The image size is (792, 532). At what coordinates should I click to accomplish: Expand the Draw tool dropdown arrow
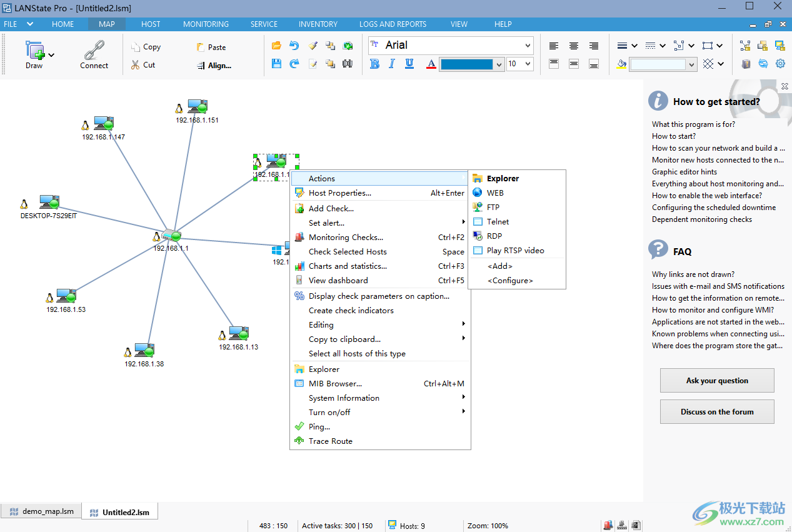coord(51,55)
